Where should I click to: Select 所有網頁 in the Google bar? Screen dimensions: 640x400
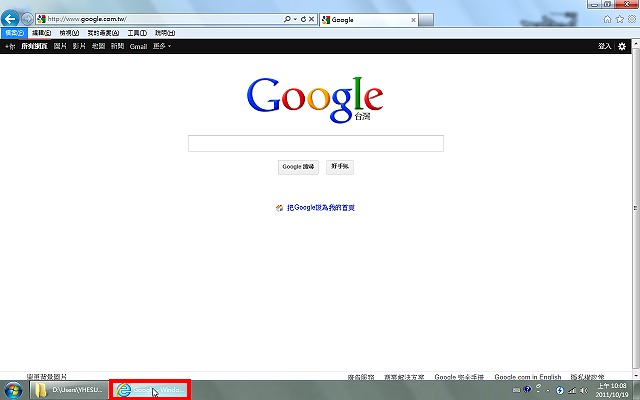click(x=34, y=47)
